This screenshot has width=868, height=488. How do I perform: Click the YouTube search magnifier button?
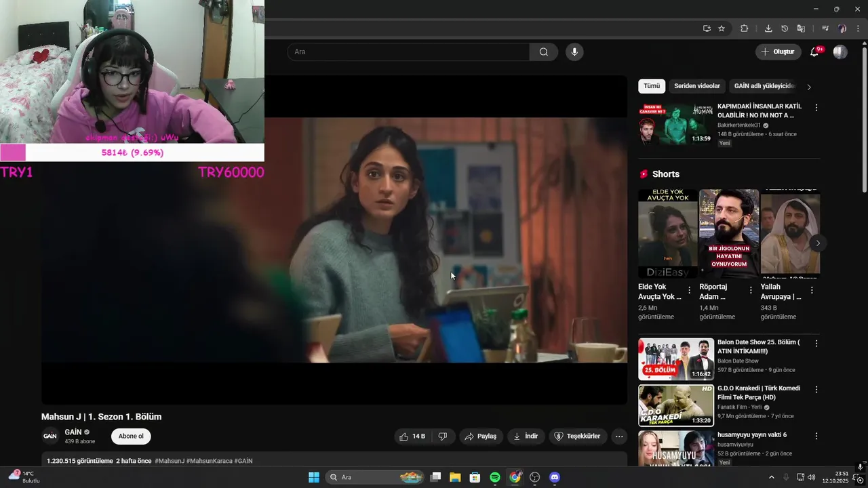pos(544,52)
